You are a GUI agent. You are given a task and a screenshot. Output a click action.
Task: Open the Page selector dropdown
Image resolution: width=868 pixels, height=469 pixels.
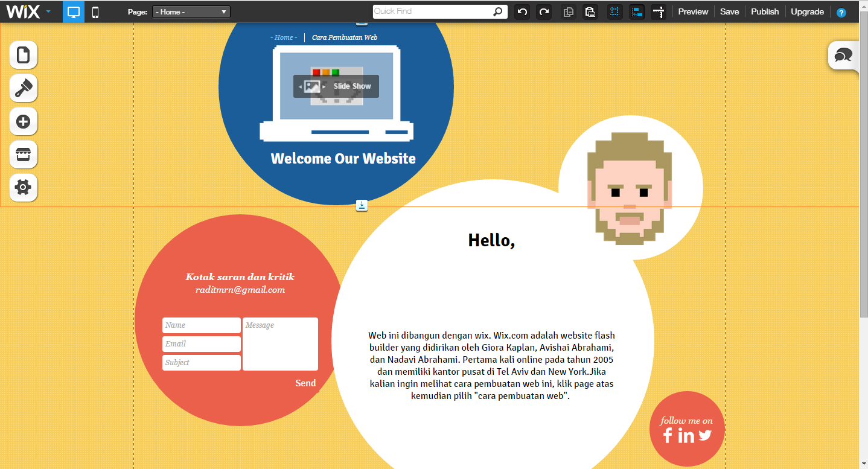191,11
